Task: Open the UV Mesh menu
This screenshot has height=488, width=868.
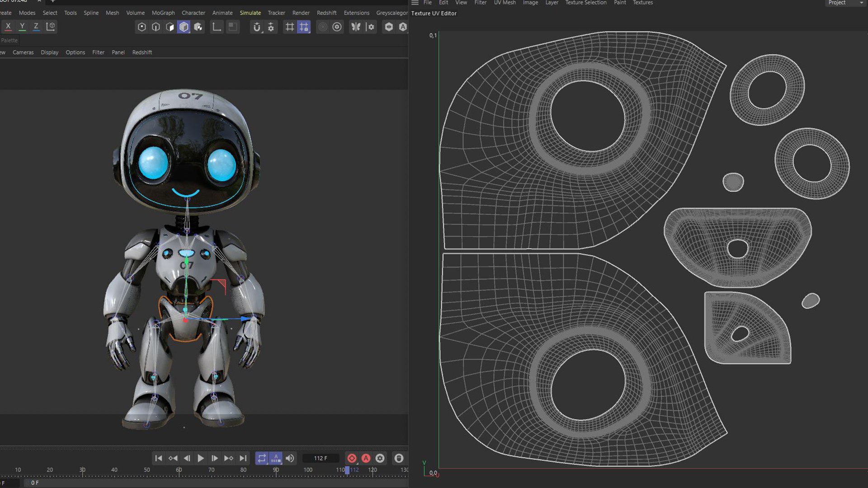Action: pyautogui.click(x=505, y=3)
